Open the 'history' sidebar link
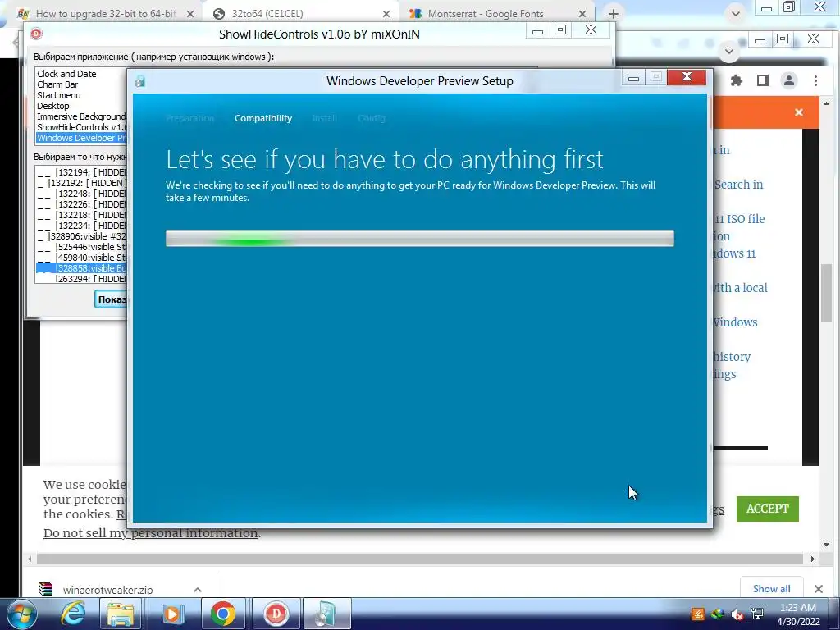 [x=731, y=357]
